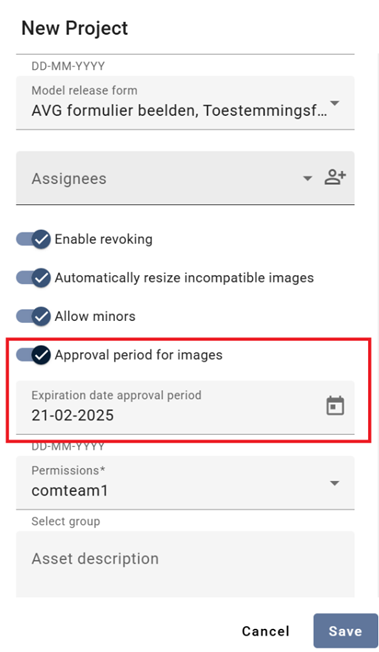
Task: Expand the Model release form dropdown
Action: tap(334, 103)
